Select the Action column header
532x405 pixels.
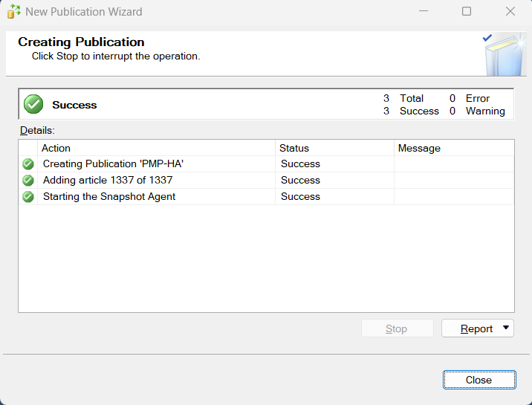[x=156, y=148]
